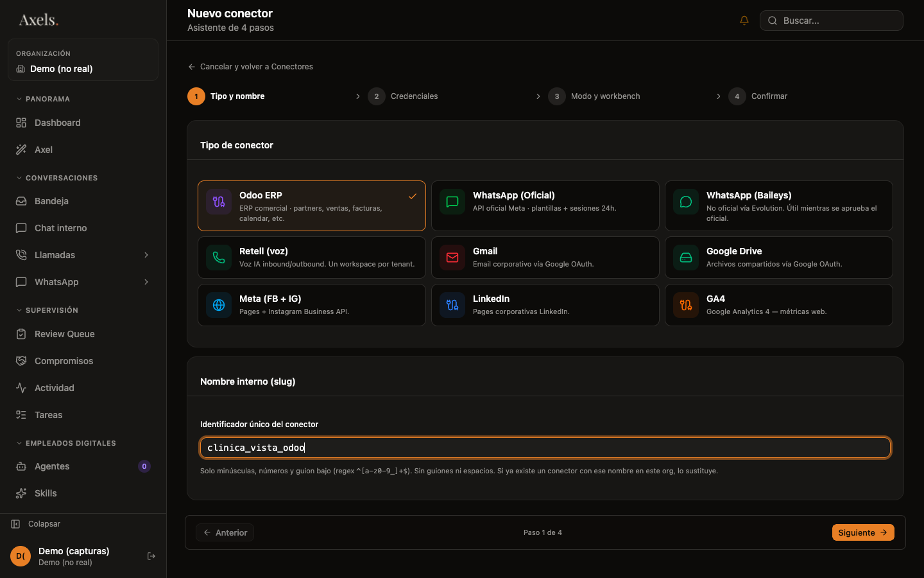
Task: Click the Skills sparkle icon
Action: point(21,493)
